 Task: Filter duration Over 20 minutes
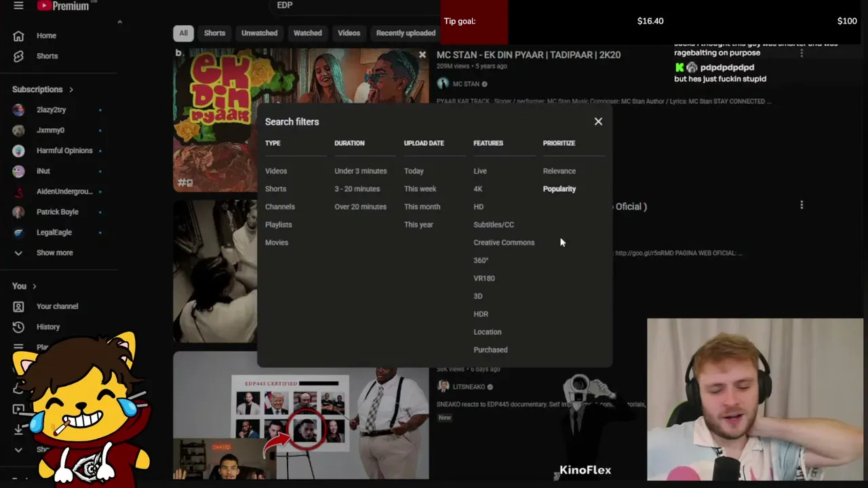(x=361, y=207)
